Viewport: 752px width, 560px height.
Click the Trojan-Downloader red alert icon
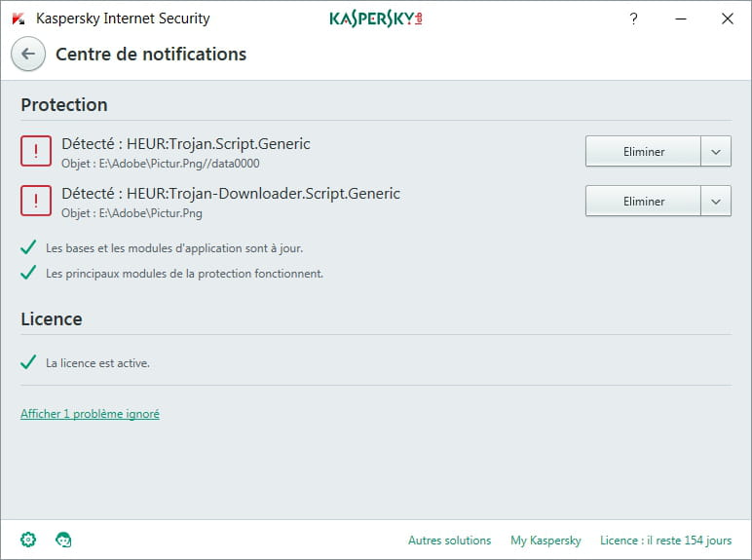36,201
